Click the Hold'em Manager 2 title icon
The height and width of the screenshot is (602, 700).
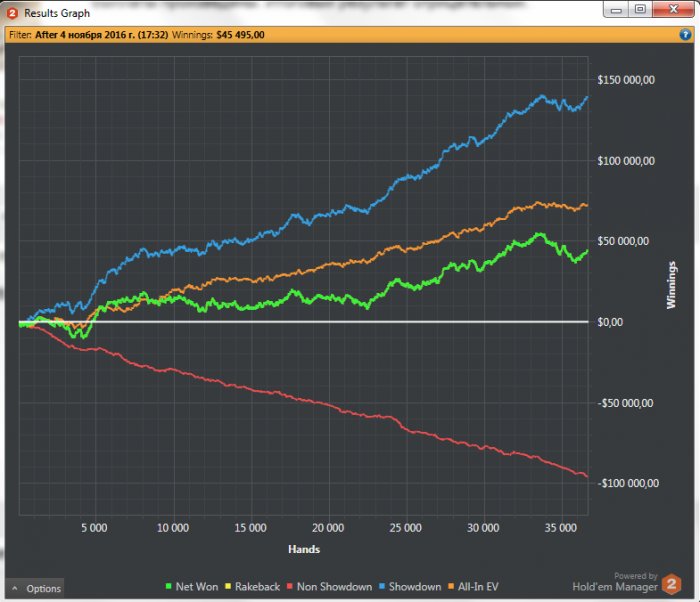[12, 13]
